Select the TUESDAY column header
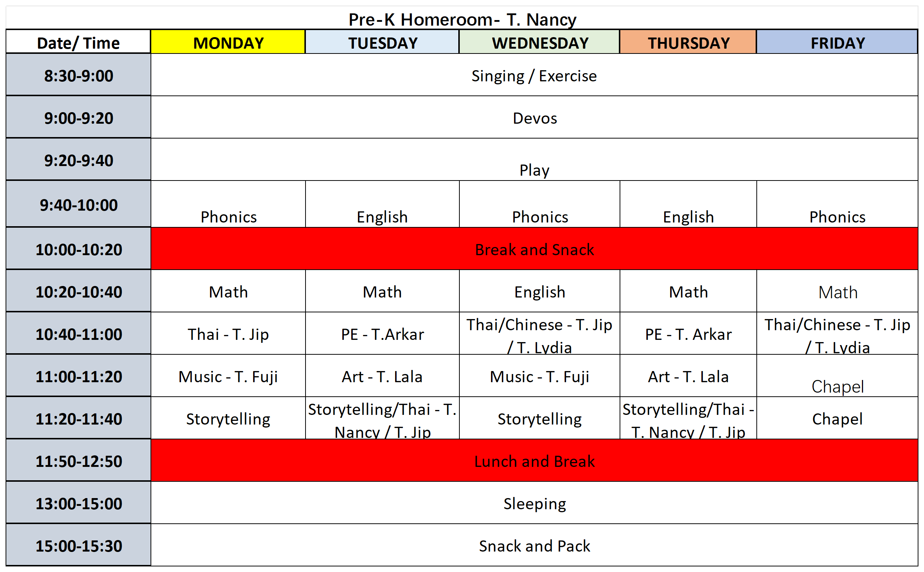The height and width of the screenshot is (572, 924). point(382,42)
